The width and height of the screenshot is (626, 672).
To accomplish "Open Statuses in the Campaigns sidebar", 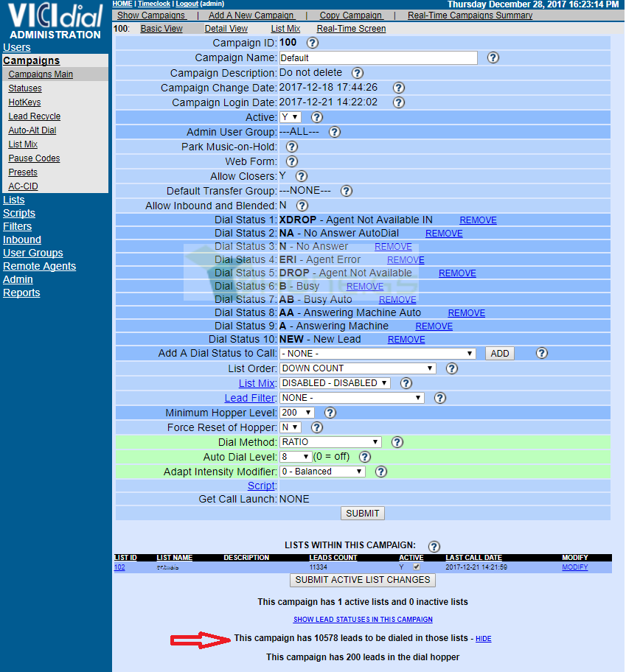I will pos(25,88).
